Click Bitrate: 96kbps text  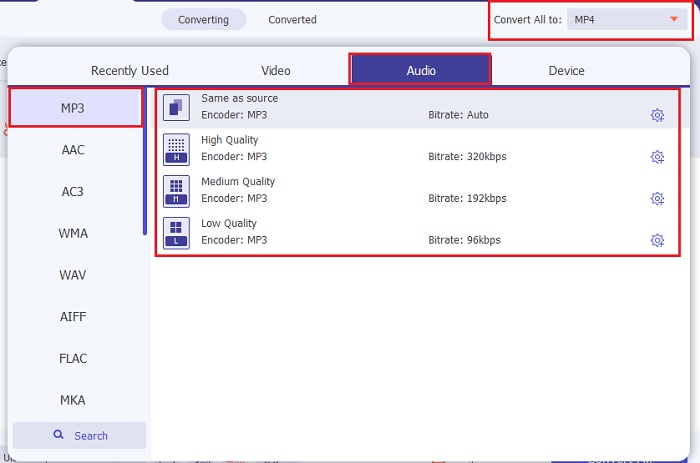point(464,240)
